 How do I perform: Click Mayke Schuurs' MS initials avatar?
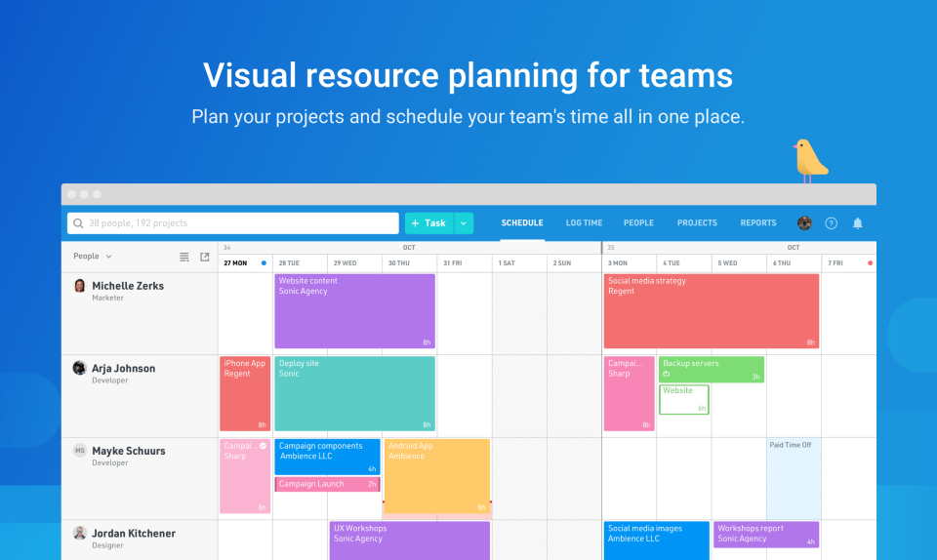pos(80,451)
